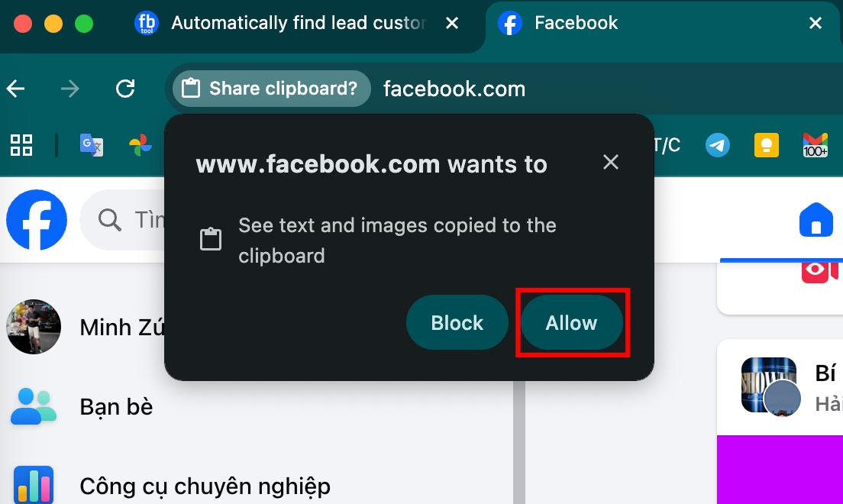Open the Google Keep lightbulb bookmark
This screenshot has height=504, width=843.
pos(767,145)
